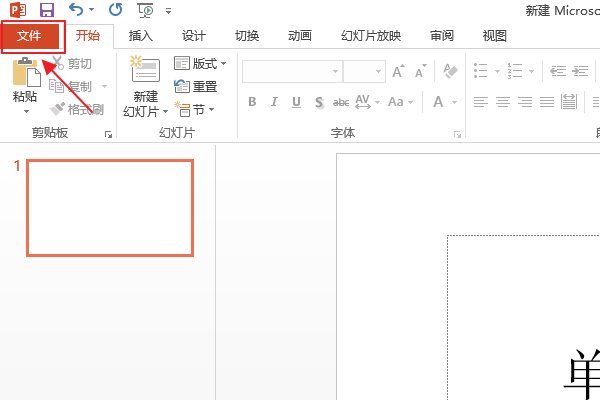Click the 剪切 (Cut) button
The width and height of the screenshot is (600, 400).
(72, 63)
